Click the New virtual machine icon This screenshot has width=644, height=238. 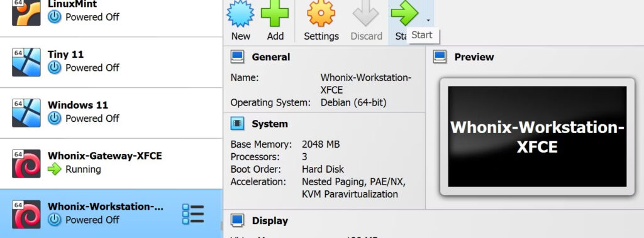[x=240, y=14]
